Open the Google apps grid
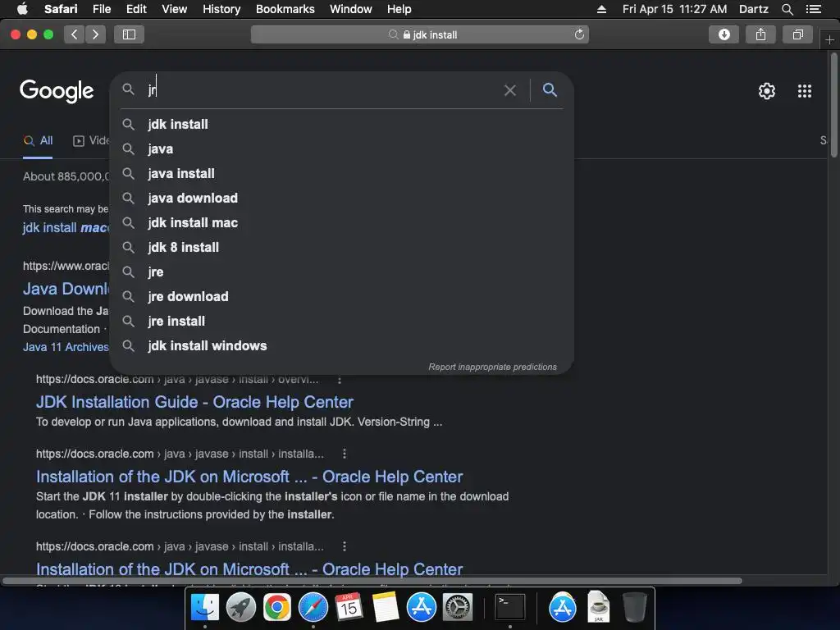 (804, 91)
